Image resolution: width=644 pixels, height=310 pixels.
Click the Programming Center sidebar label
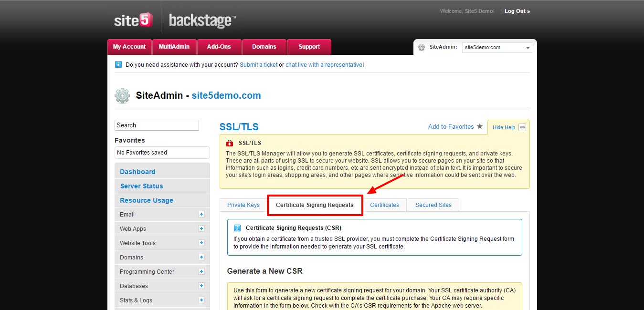tap(147, 272)
